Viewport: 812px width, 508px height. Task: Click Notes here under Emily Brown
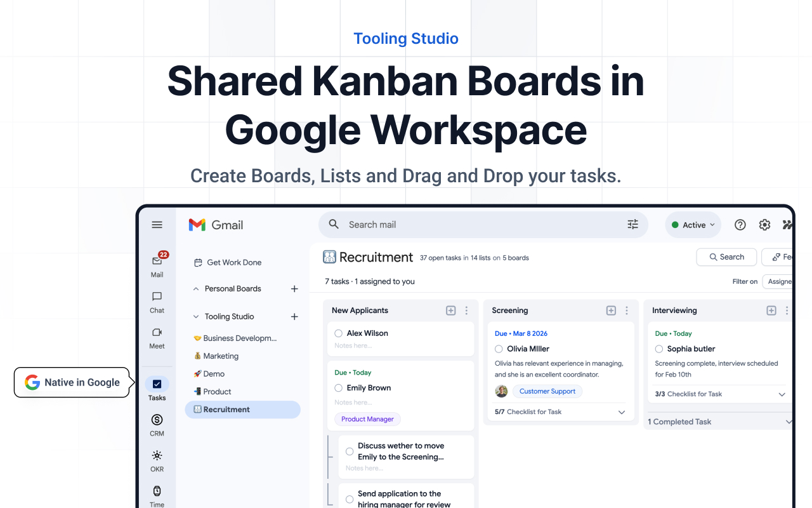pos(353,403)
